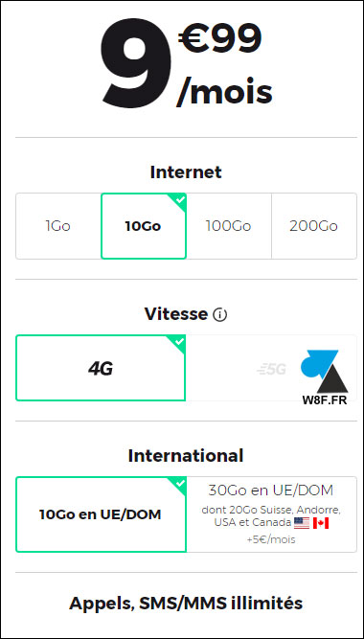Click the International section heading
This screenshot has width=364, height=639.
click(186, 456)
